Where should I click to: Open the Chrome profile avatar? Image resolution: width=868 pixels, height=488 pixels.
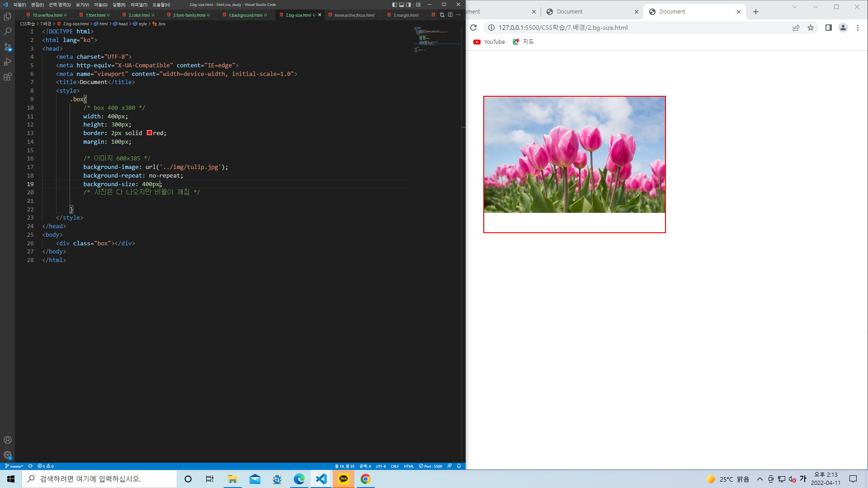pyautogui.click(x=843, y=28)
